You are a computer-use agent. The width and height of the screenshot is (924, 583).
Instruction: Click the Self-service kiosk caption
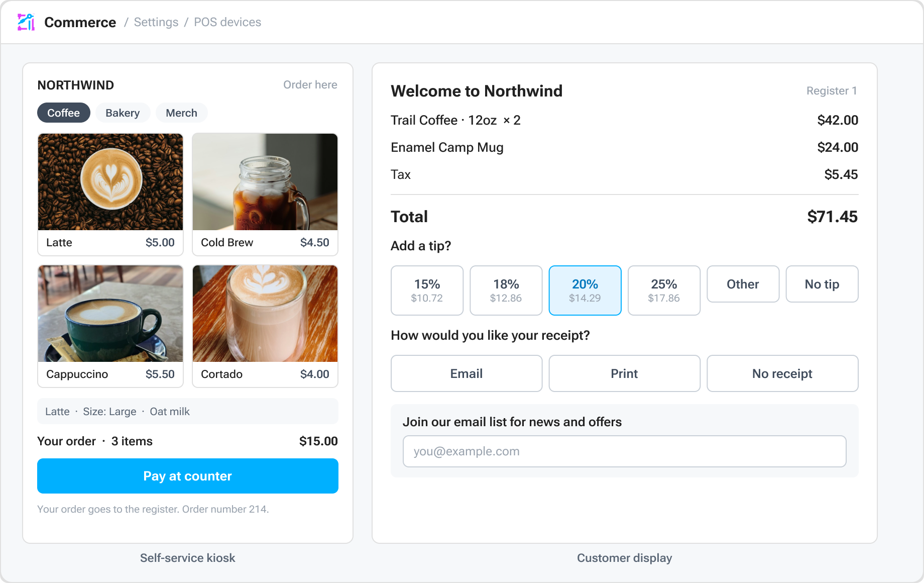click(x=188, y=558)
